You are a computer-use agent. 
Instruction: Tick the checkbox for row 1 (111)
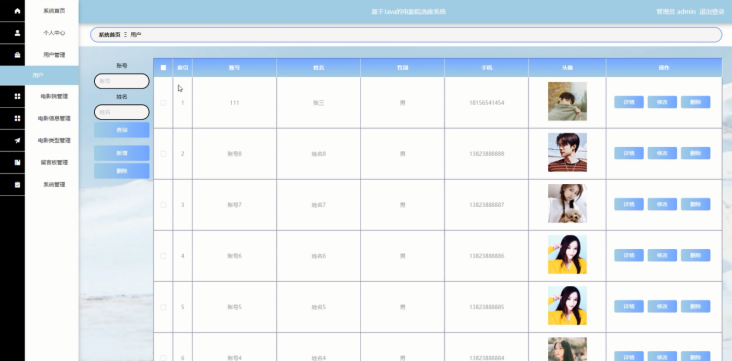[x=163, y=103]
